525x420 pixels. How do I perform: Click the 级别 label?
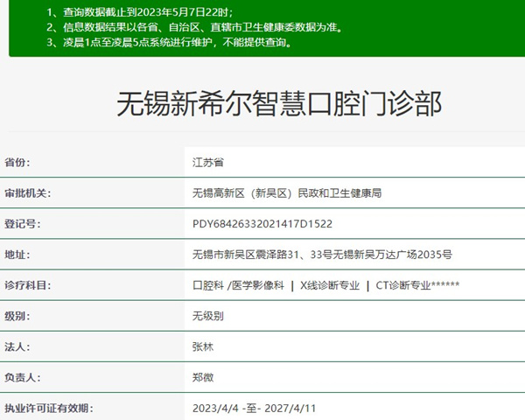pos(17,316)
